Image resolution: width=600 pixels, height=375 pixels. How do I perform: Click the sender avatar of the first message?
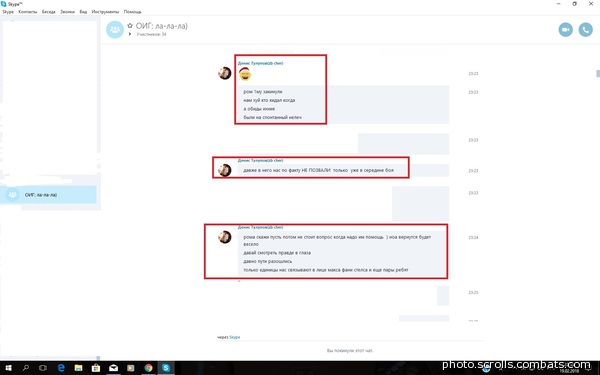point(225,73)
